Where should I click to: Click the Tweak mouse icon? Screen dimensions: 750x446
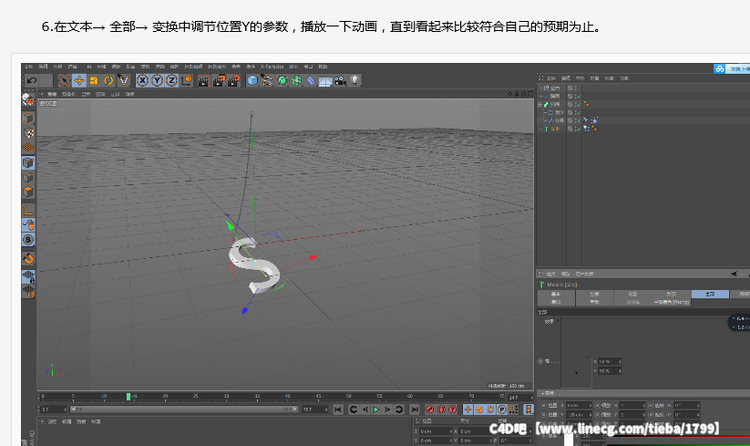(x=28, y=225)
